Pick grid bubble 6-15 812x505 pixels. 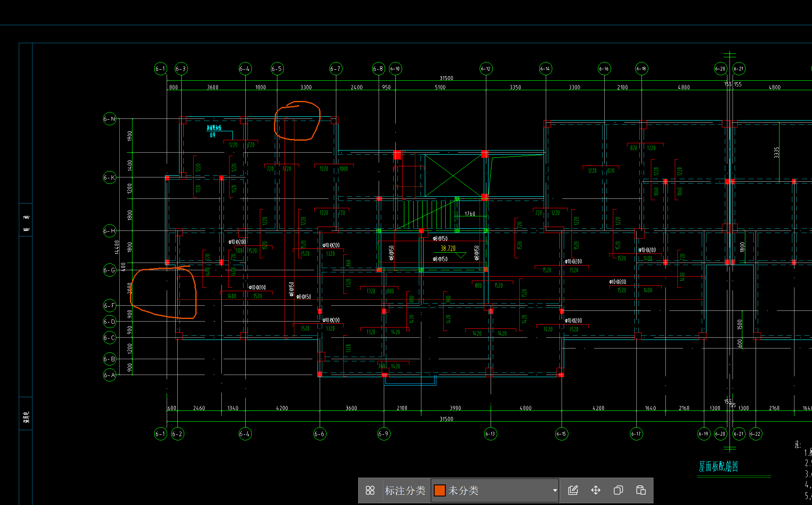(x=561, y=434)
